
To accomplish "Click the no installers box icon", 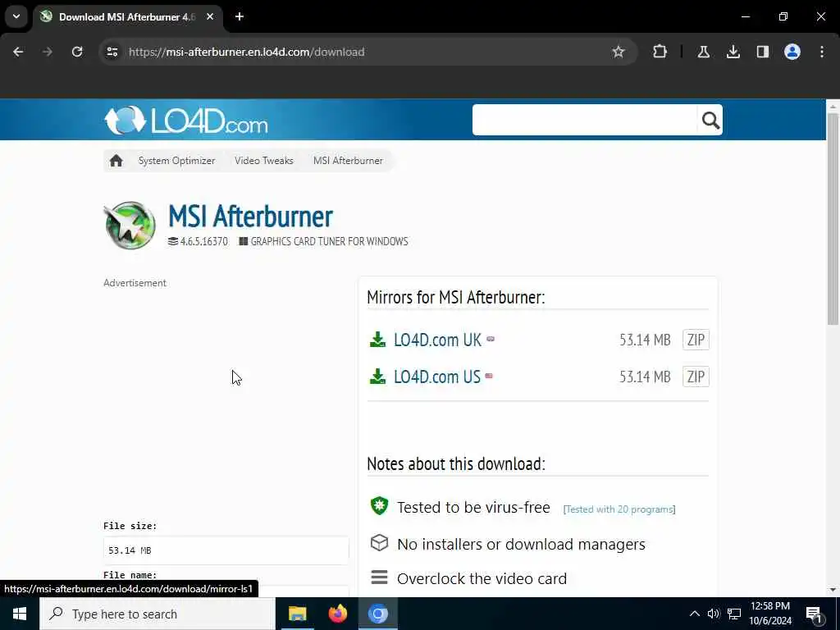I will click(379, 543).
